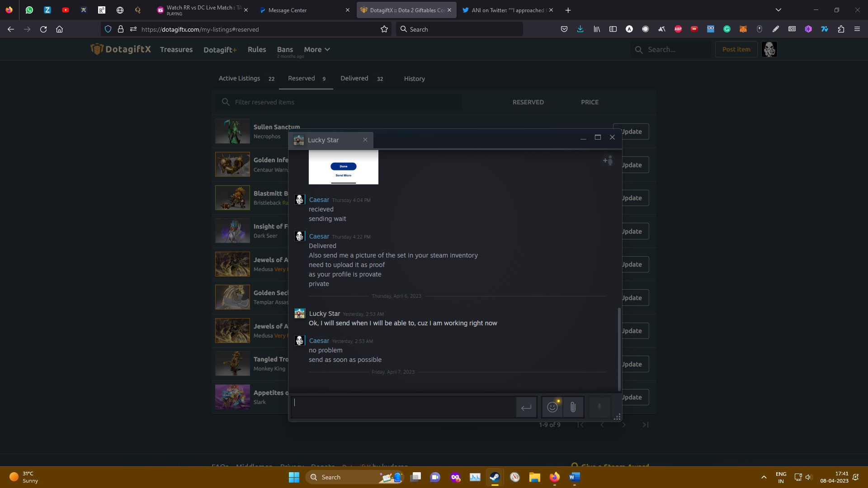Open the Active Listings tab
The width and height of the screenshot is (868, 488).
(240, 78)
